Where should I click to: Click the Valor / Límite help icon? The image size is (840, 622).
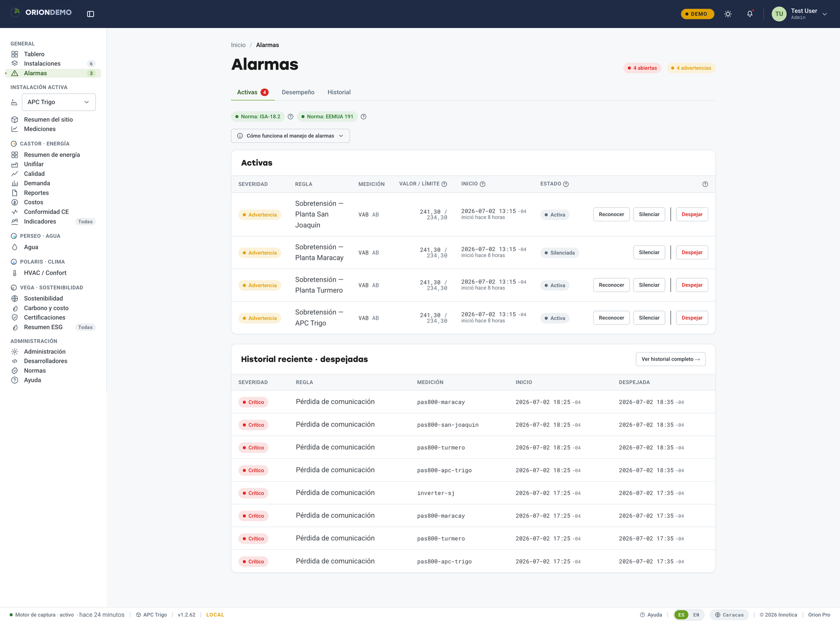click(444, 184)
